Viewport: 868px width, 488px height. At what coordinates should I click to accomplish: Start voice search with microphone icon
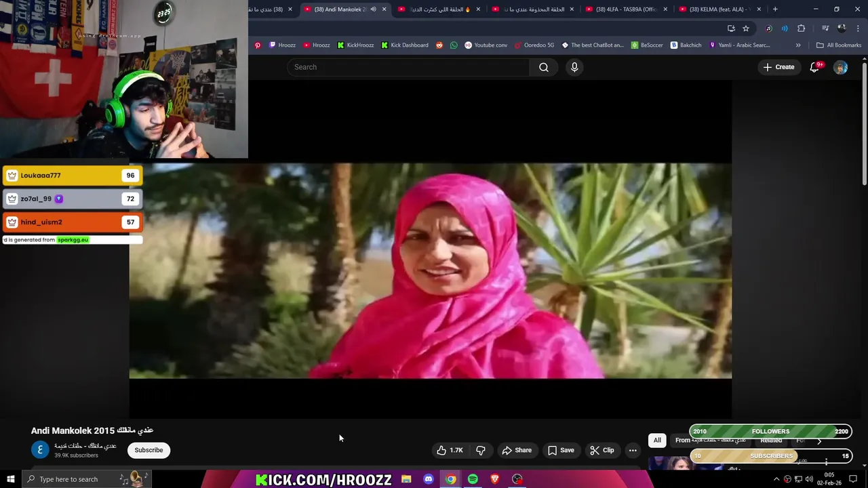574,67
